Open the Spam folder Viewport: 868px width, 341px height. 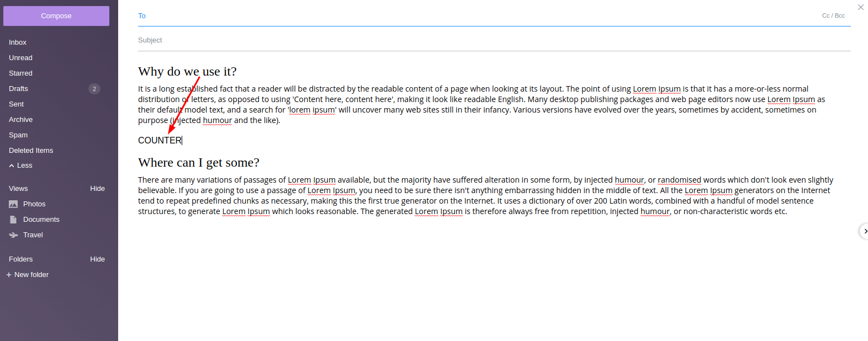[x=18, y=135]
